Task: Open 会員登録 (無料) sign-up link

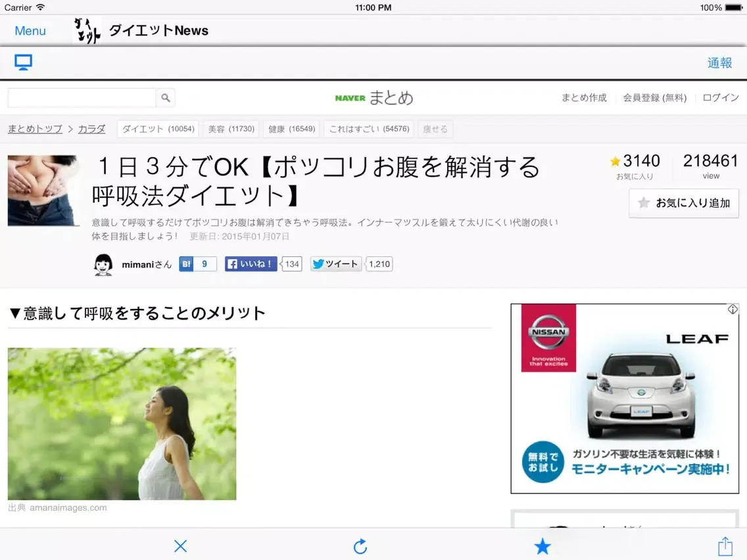Action: click(655, 98)
